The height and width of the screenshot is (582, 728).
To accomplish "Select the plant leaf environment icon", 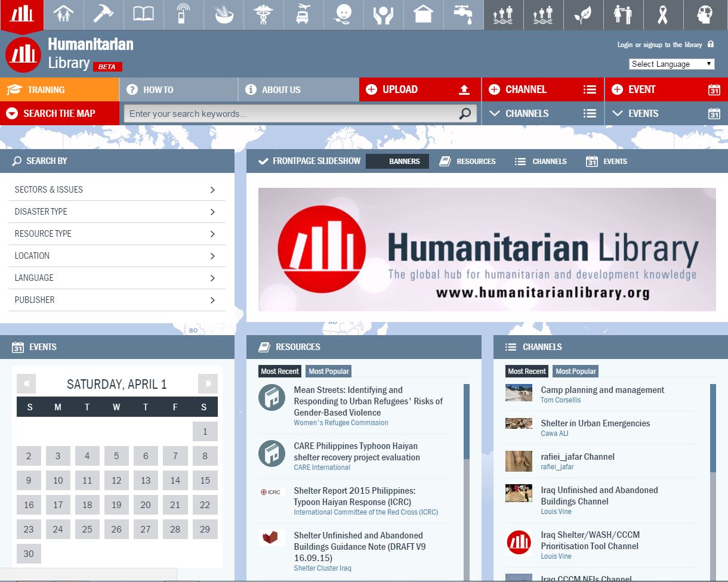I will [x=583, y=14].
